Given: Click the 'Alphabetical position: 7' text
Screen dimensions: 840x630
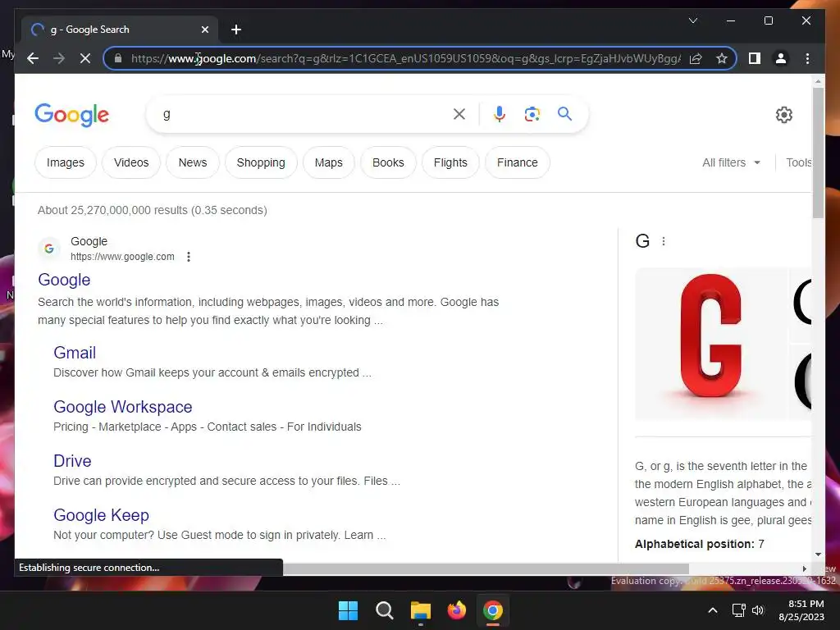Looking at the screenshot, I should [699, 544].
